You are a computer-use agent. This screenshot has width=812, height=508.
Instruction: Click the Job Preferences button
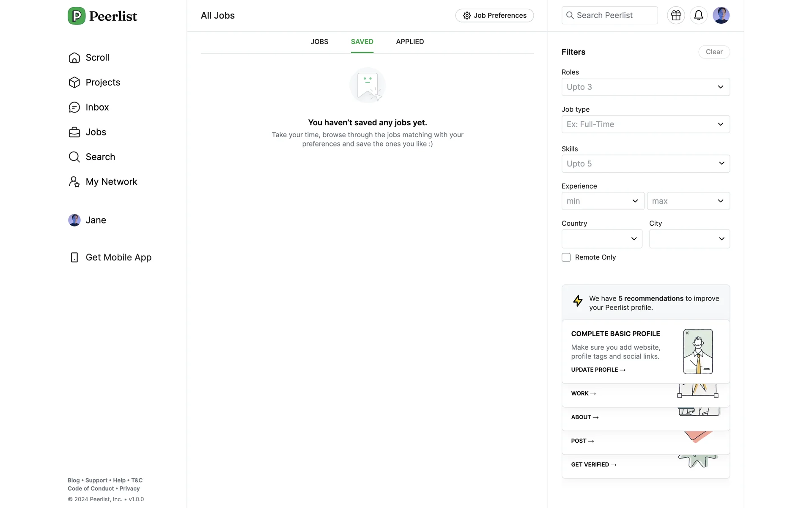click(x=494, y=16)
